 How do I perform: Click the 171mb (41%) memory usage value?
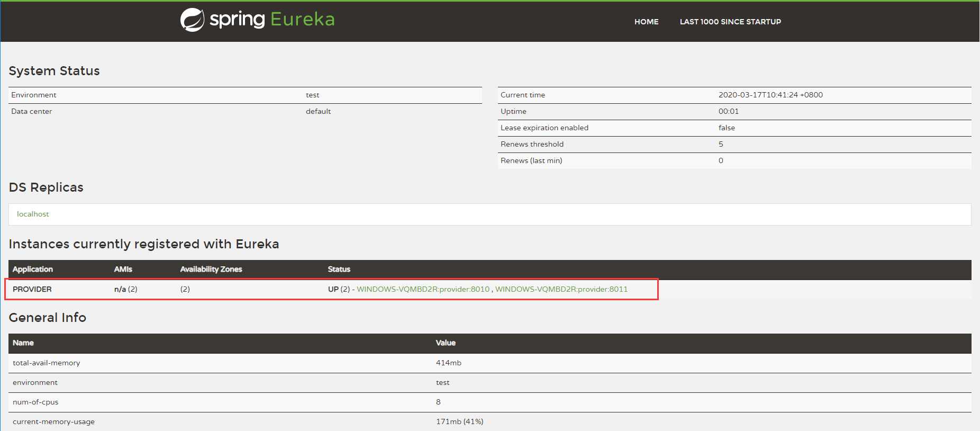coord(460,421)
